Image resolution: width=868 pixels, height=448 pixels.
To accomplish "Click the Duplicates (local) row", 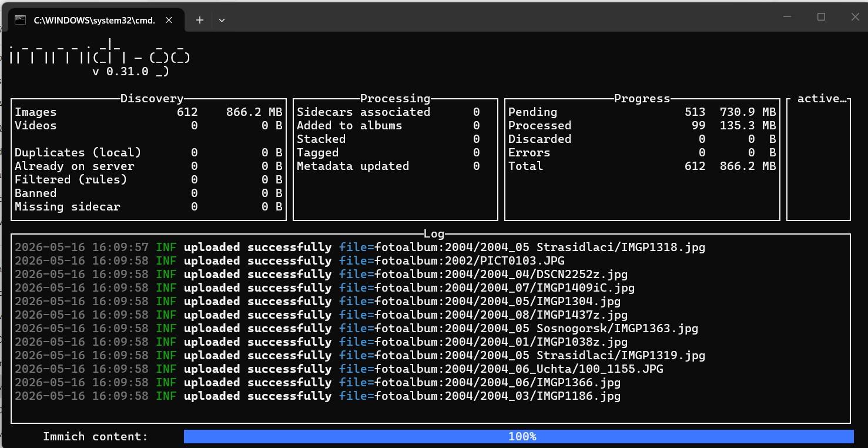I will 149,152.
